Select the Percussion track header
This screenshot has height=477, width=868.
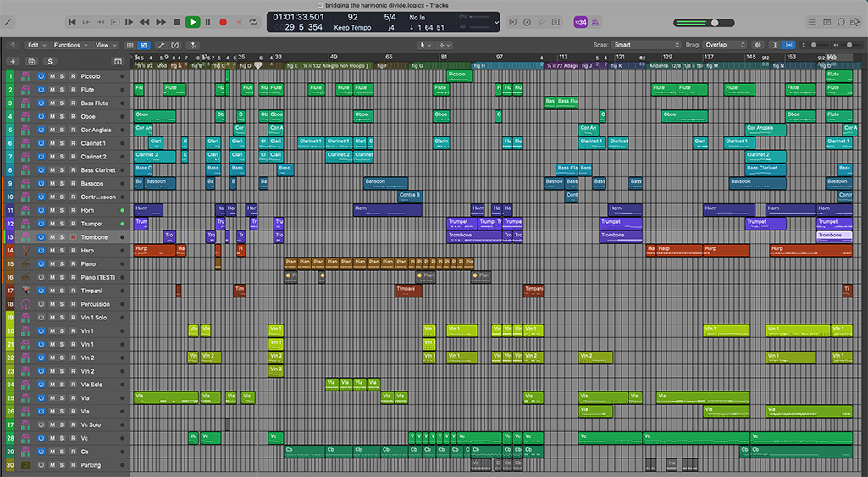pos(65,304)
